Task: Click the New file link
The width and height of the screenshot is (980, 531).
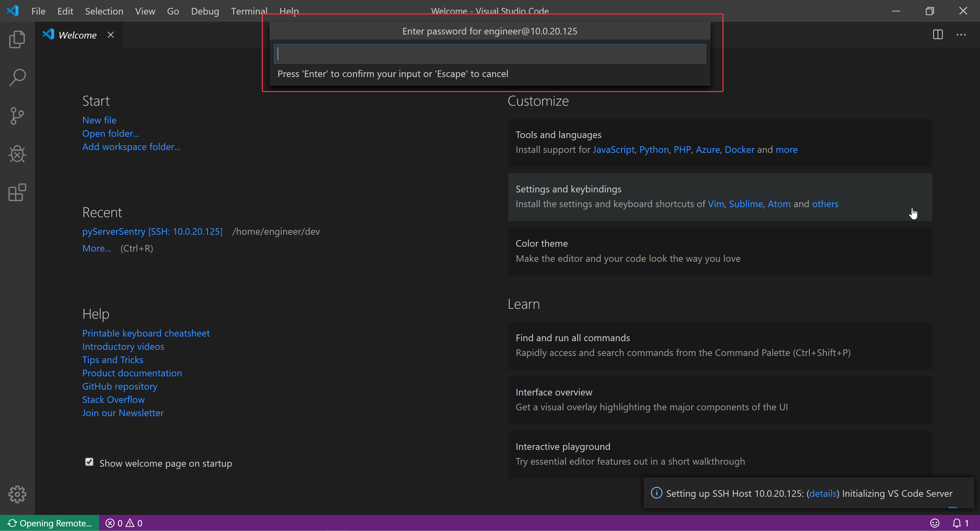Action: (99, 120)
